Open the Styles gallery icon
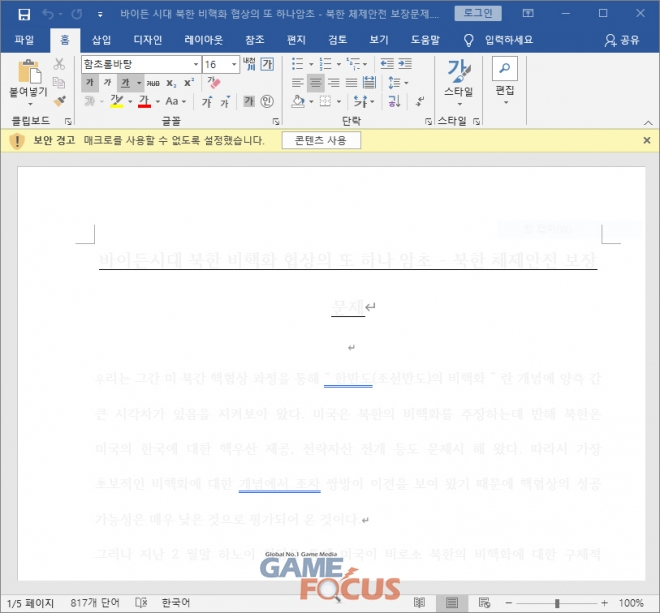This screenshot has height=613, width=660. tap(458, 77)
